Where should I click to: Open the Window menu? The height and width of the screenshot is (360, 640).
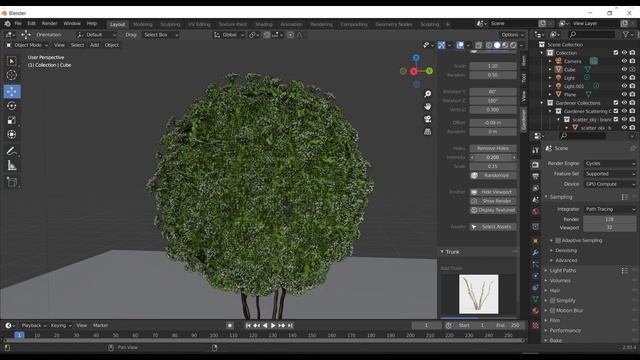tap(72, 24)
